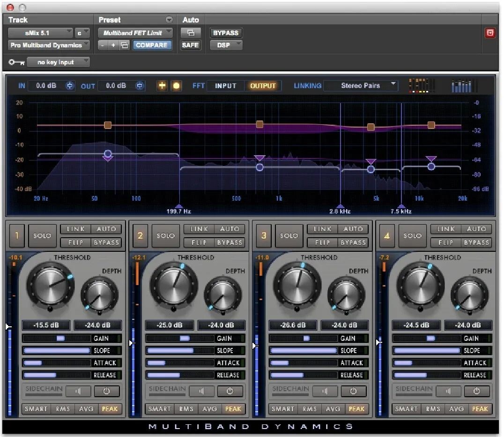Click the IN level link icon
Image resolution: width=504 pixels, height=437 pixels.
pos(69,86)
